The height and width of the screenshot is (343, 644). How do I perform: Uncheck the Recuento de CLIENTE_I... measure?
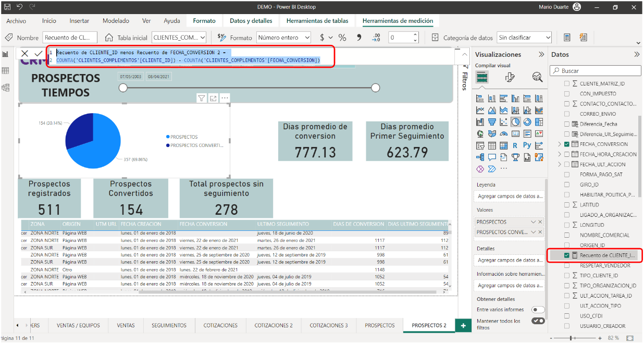point(567,255)
